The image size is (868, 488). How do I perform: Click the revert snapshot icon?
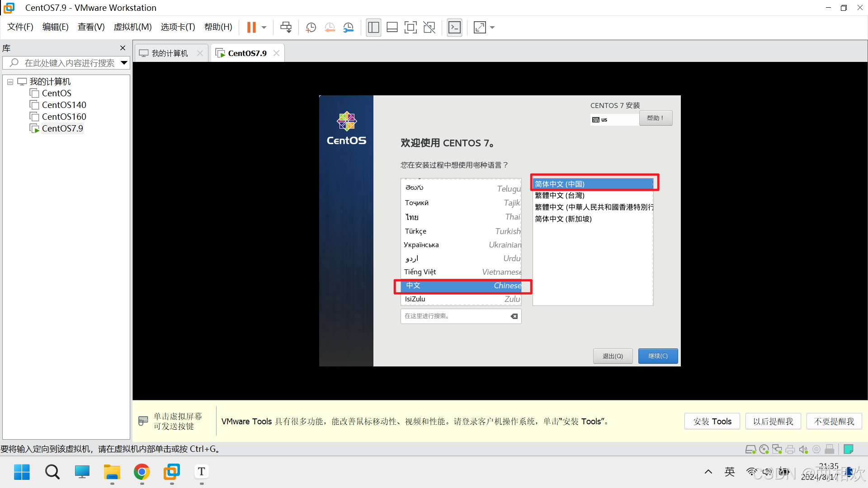click(x=330, y=28)
